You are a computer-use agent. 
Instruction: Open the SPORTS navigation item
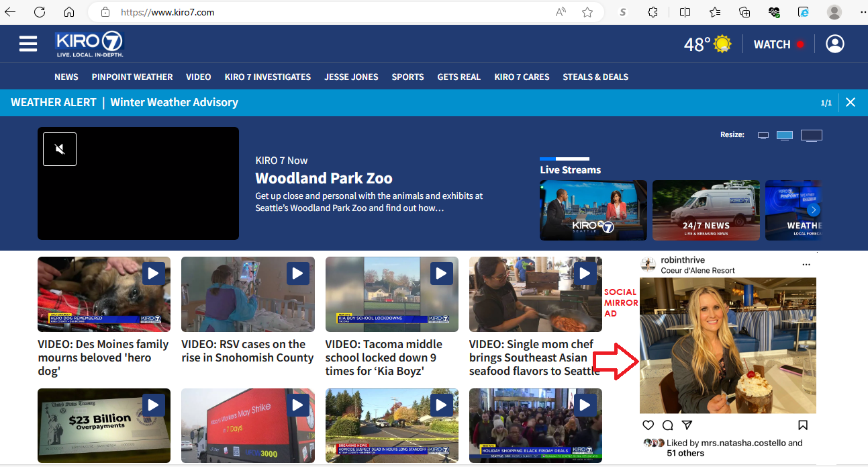coord(408,77)
